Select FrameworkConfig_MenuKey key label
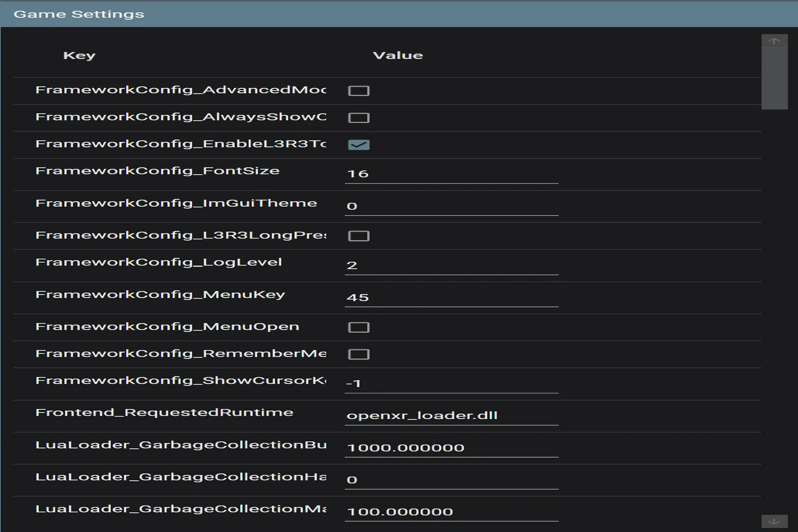 [x=160, y=295]
